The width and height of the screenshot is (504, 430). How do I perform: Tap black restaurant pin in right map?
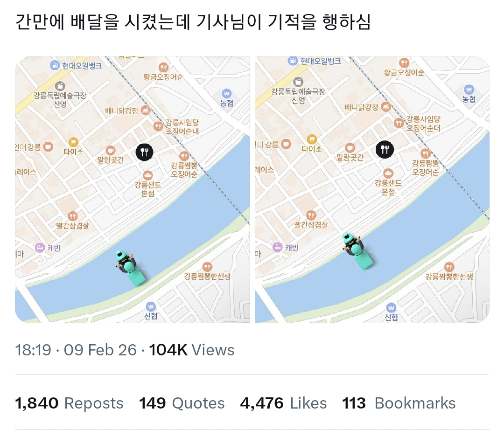point(385,149)
